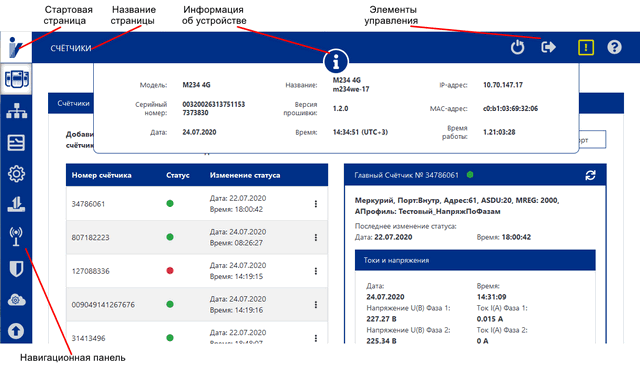Viewport: 640px width, 370px height.
Task: Open the antenna signal sidebar icon
Action: pos(16,237)
